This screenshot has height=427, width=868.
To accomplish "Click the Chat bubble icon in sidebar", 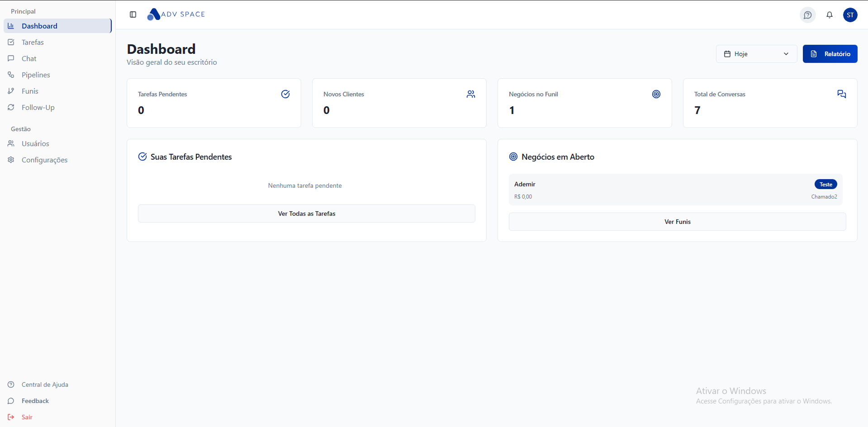I will (x=11, y=58).
